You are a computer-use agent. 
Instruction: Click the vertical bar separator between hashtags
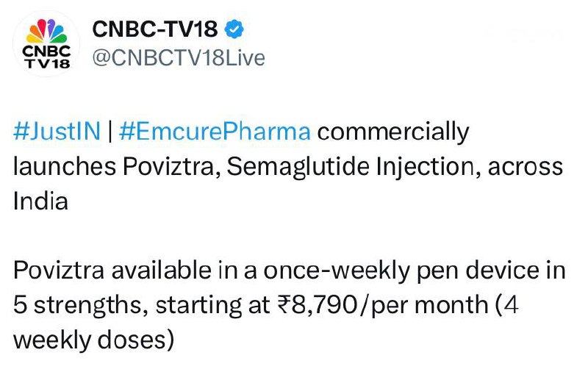[108, 132]
